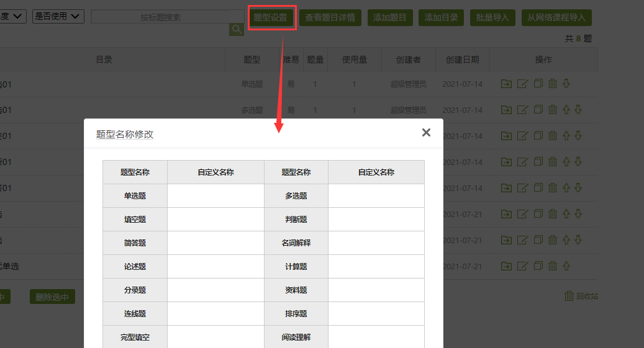
Task: Click the 题型设置 button
Action: (271, 17)
